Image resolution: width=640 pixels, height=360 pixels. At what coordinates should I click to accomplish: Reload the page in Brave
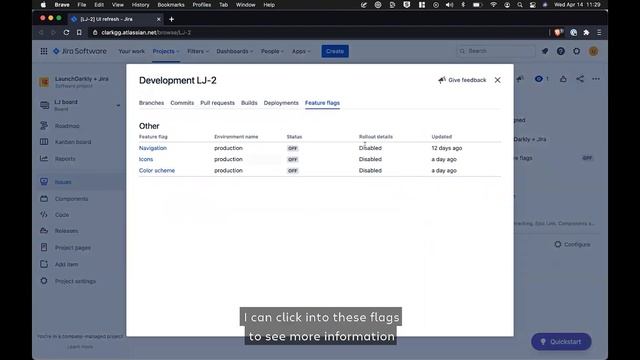coord(66,32)
